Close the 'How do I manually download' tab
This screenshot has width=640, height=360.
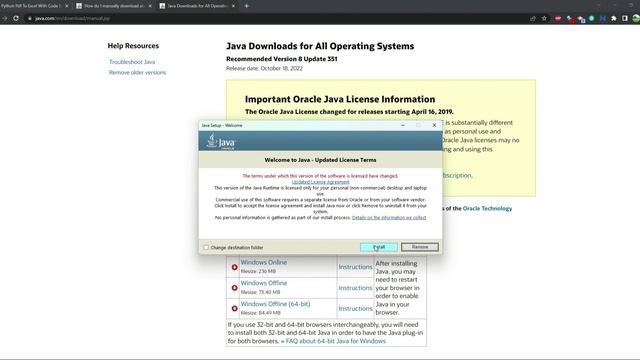[150, 6]
